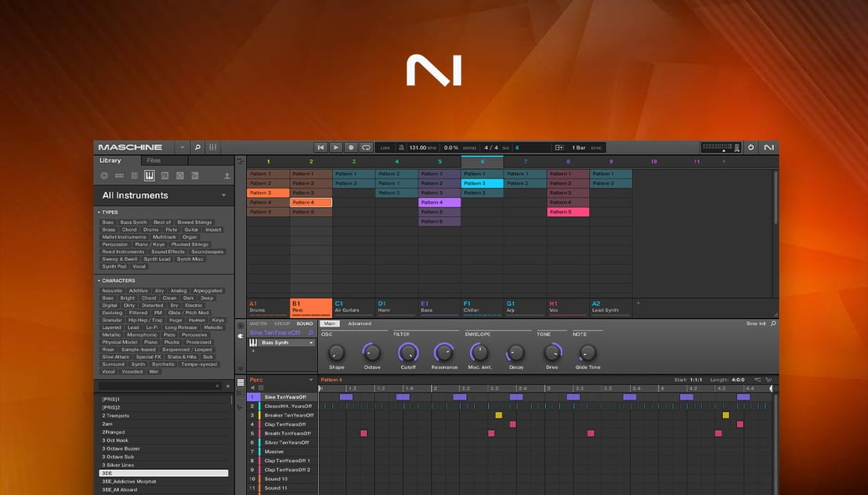Enable Ableton LINK sync
Image resolution: width=868 pixels, height=495 pixels.
click(x=385, y=148)
